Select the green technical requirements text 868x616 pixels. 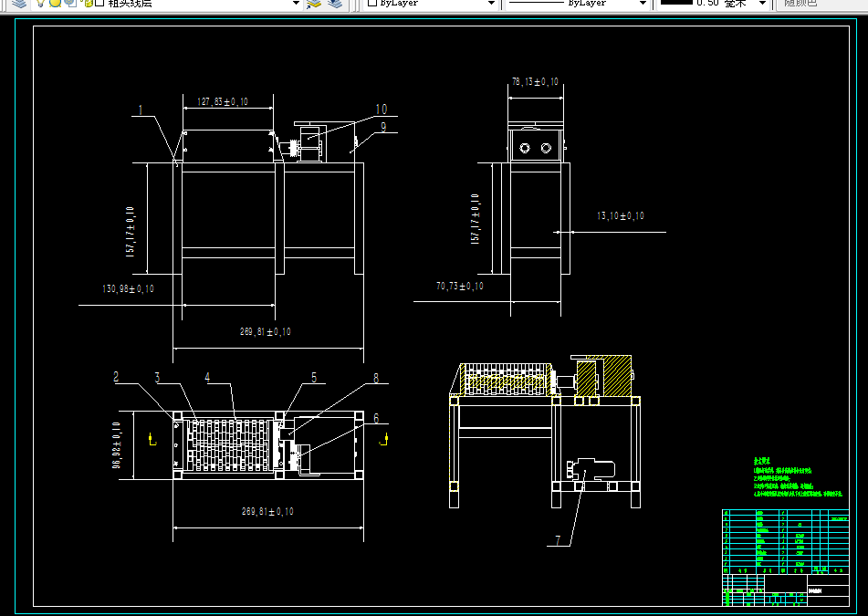click(798, 477)
